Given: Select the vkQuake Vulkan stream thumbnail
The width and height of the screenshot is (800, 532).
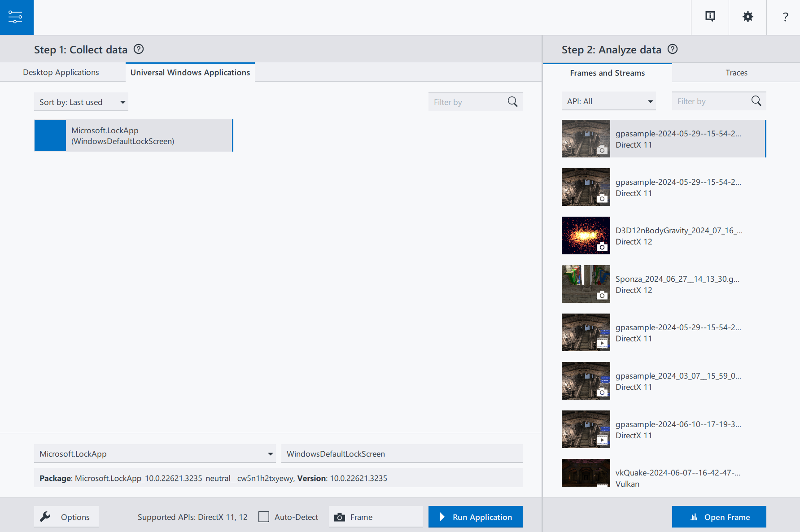Looking at the screenshot, I should pos(586,473).
